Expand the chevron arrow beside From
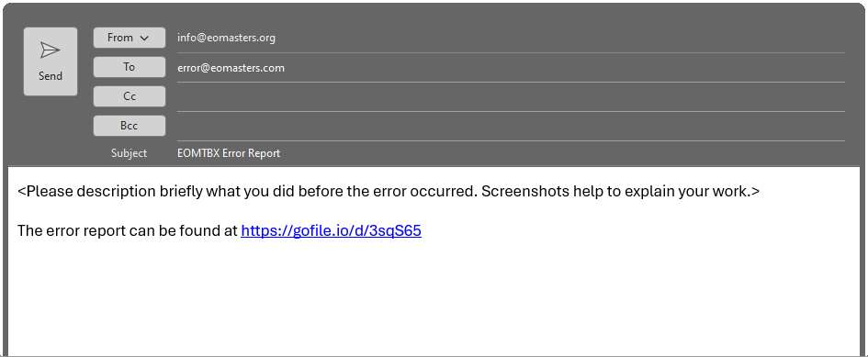The width and height of the screenshot is (868, 357). [144, 39]
